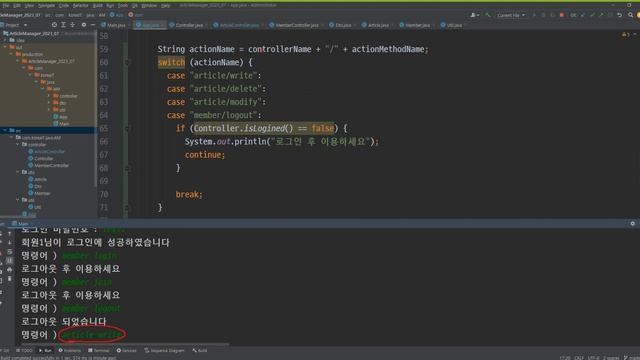The width and height of the screenshot is (640, 360).
Task: Expand the .idea folder arrow
Action: (x=5, y=40)
